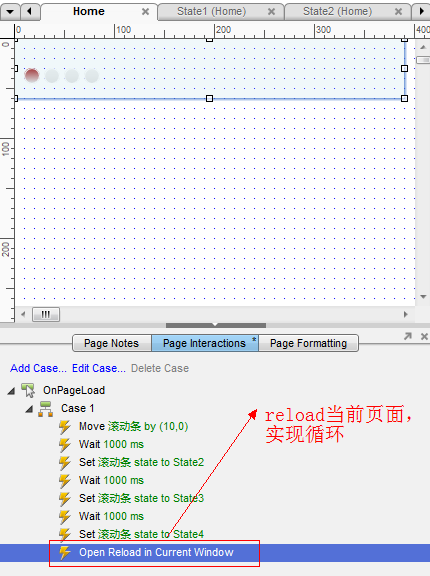Switch to the Home tab
430x576 pixels.
click(x=88, y=11)
